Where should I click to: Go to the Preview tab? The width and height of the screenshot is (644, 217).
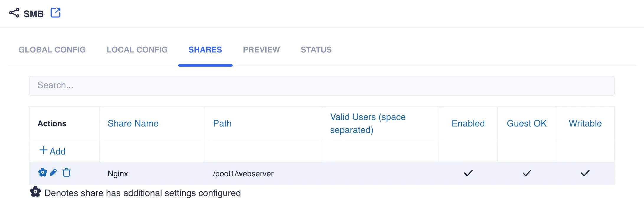261,50
